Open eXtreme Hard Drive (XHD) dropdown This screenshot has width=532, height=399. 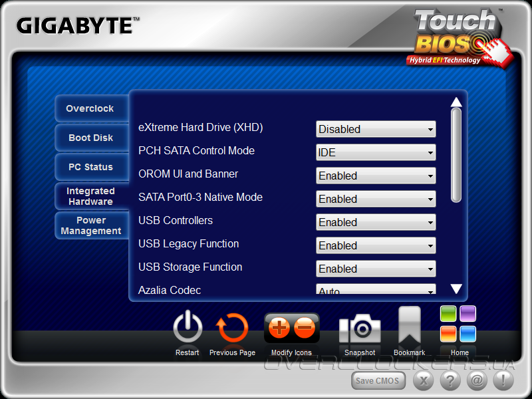[x=376, y=129]
